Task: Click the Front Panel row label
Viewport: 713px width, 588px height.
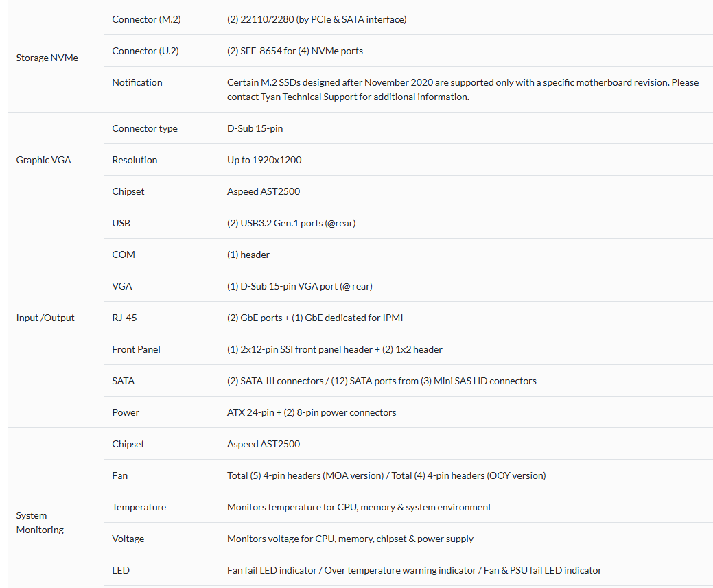Action: [x=136, y=349]
